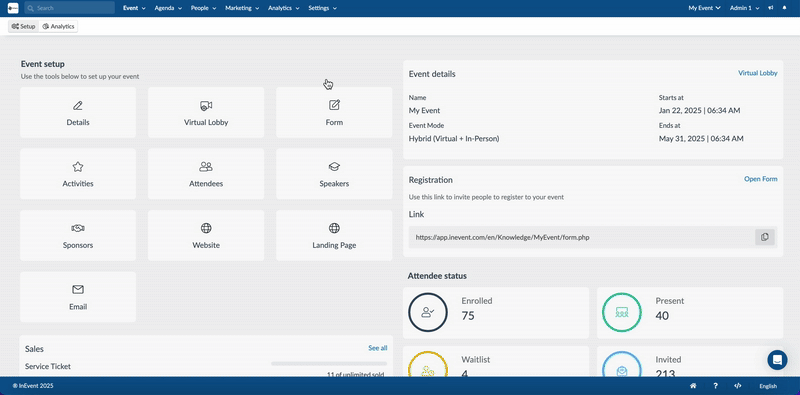Open the Speakers graduation-cap tile
The height and width of the screenshot is (395, 800).
pyautogui.click(x=334, y=174)
